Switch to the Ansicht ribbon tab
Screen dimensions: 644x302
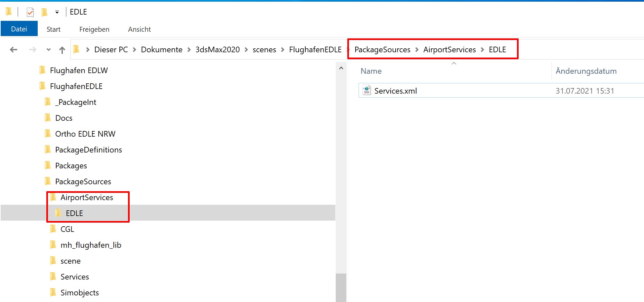(139, 29)
